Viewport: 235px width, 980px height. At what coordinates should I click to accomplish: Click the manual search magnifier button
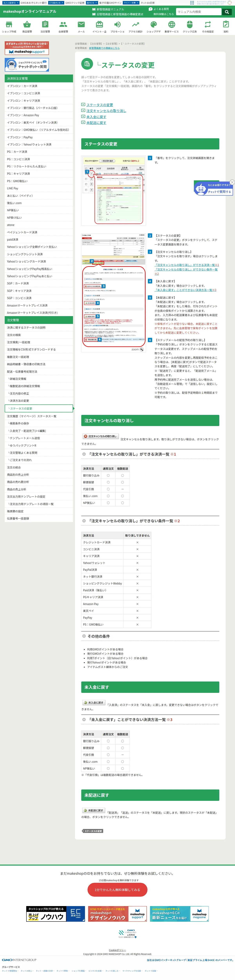pyautogui.click(x=227, y=12)
